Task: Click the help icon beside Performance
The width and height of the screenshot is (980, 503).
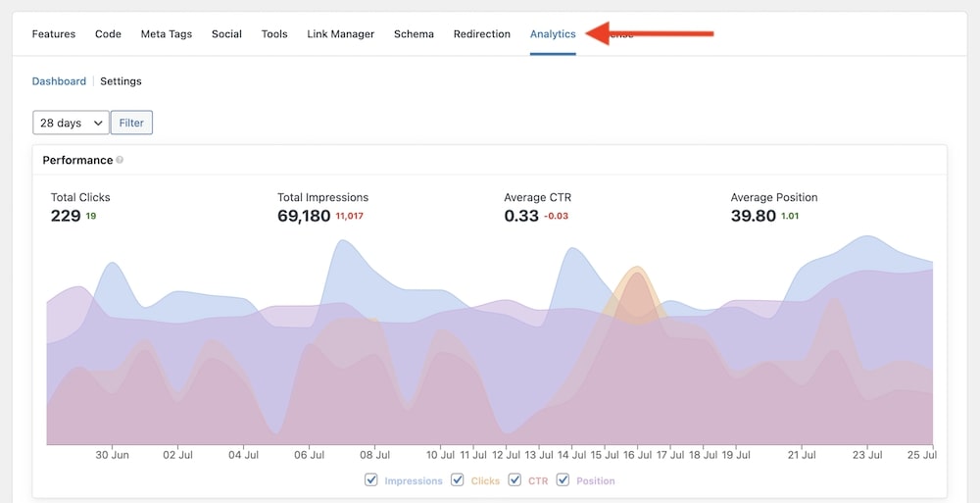Action: tap(120, 160)
